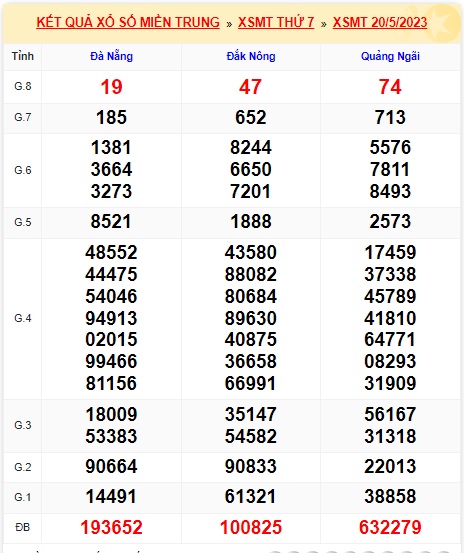Click Đà Nẵng special prize 193652
This screenshot has height=553, width=464.
tap(111, 528)
